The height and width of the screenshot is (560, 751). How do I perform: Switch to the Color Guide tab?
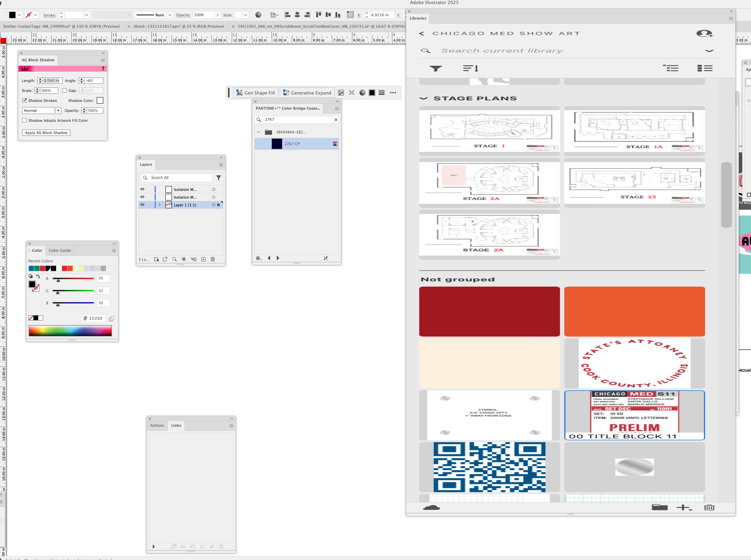tap(60, 250)
